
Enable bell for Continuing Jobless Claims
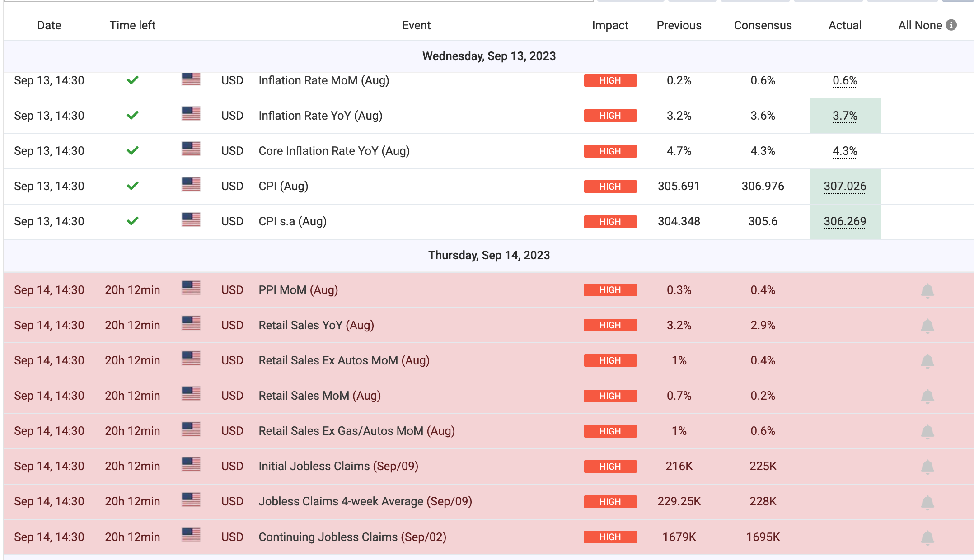(927, 537)
